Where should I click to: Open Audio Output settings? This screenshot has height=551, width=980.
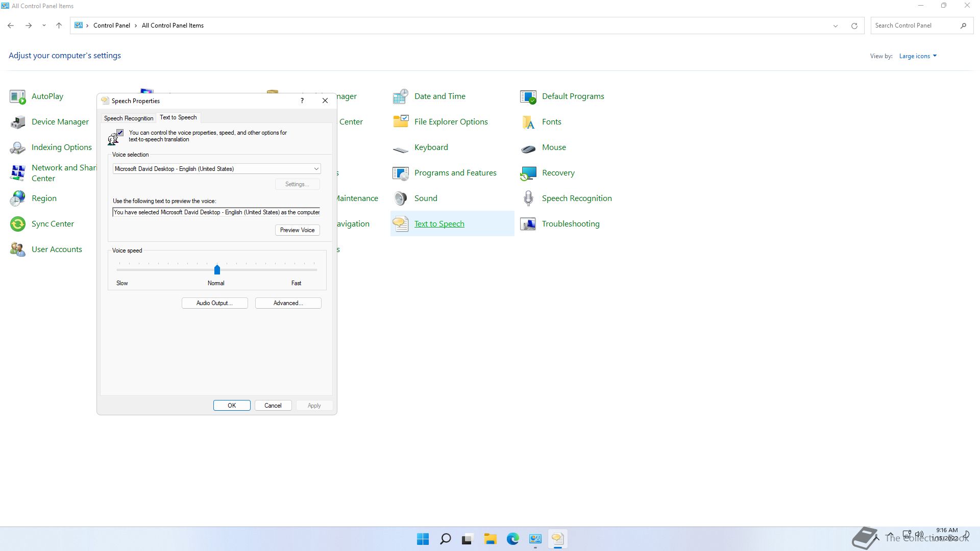[x=215, y=303]
